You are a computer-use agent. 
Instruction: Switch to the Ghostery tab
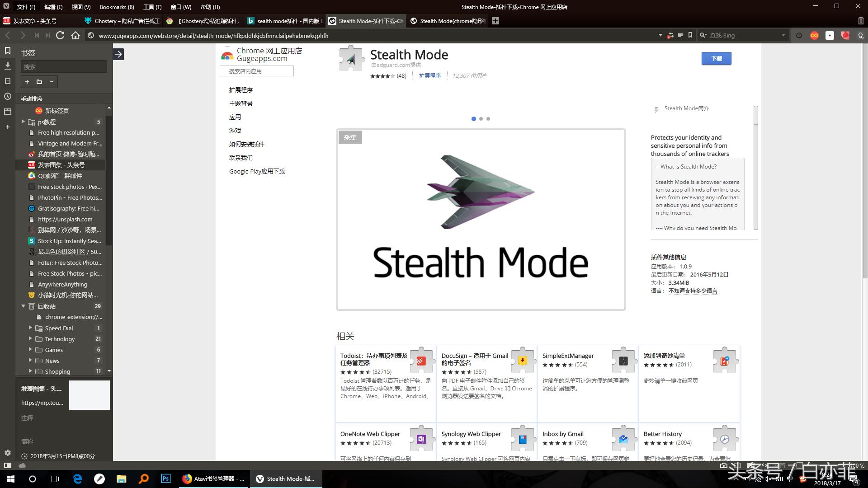122,21
